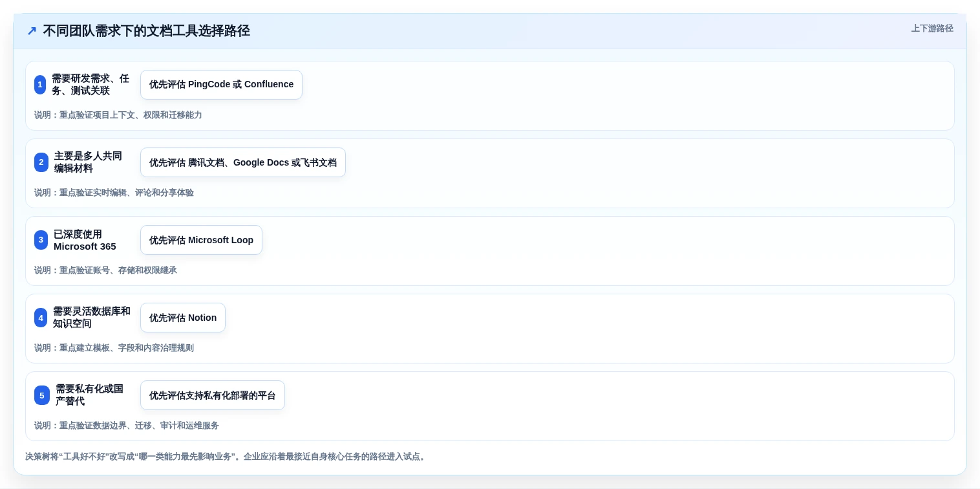Click the condition 需要私有化或国产替代
980x489 pixels.
pyautogui.click(x=89, y=395)
